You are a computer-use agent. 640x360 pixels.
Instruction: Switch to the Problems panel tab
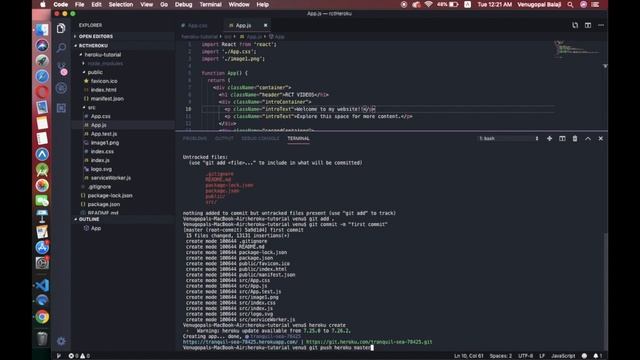click(x=194, y=138)
